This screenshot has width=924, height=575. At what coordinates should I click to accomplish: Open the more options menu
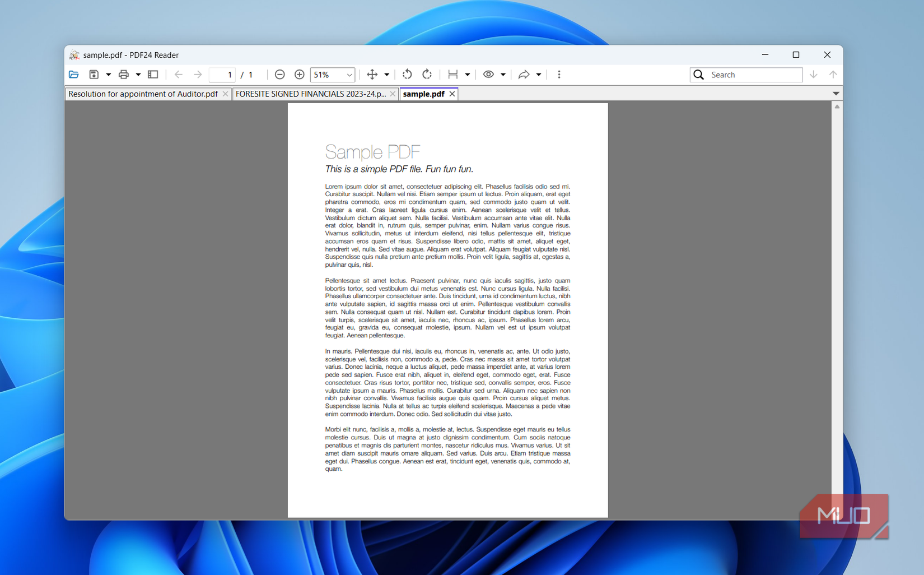558,74
